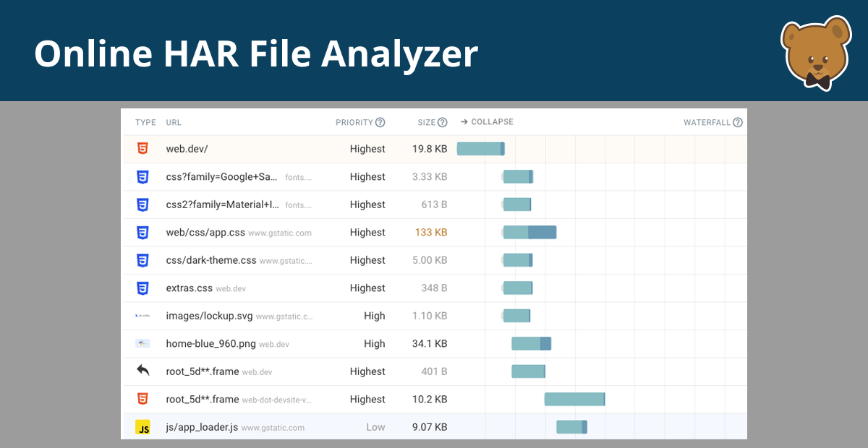Click the TYPE column header
The width and height of the screenshot is (868, 448).
(145, 122)
